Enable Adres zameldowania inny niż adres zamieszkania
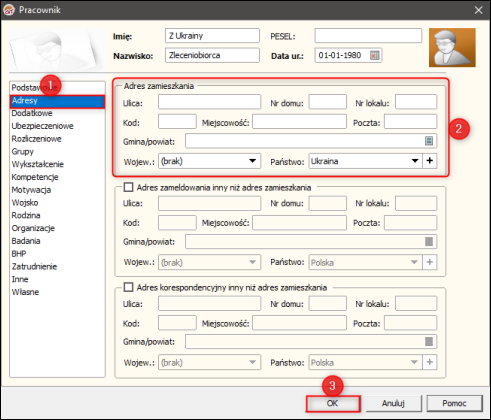Image resolution: width=491 pixels, height=420 pixels. (x=128, y=187)
